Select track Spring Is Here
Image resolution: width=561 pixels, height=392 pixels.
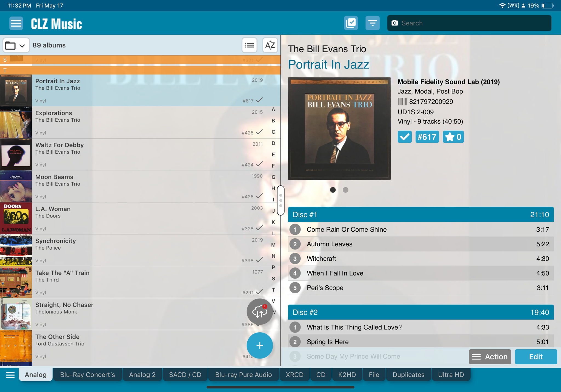421,342
